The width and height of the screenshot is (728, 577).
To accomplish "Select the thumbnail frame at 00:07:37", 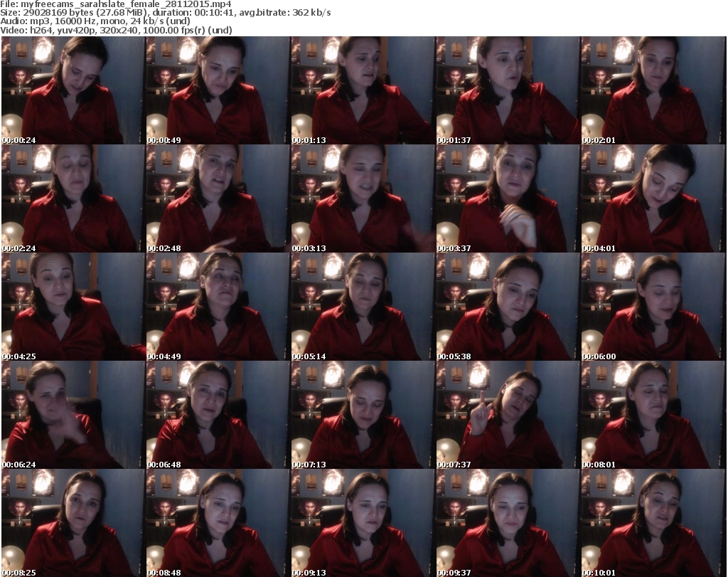I will [x=508, y=415].
